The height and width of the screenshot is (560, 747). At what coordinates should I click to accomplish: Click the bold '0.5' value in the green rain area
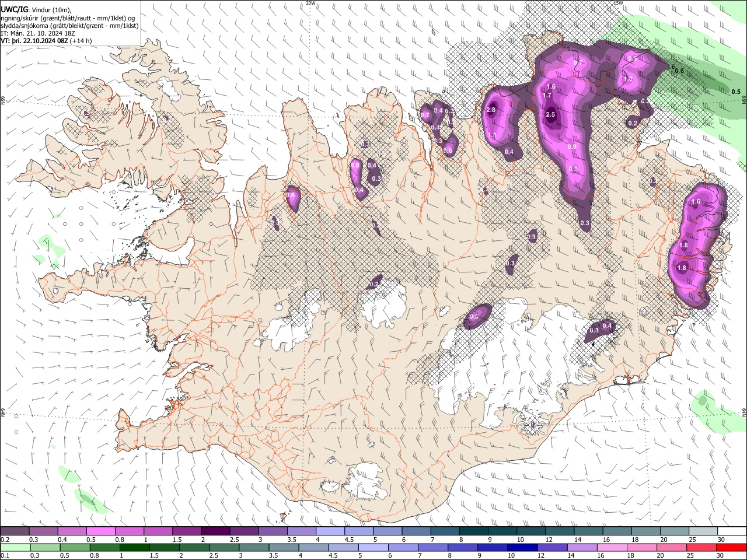coord(736,92)
